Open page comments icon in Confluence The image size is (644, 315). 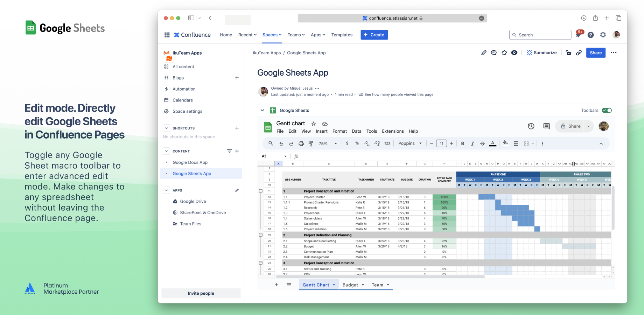pyautogui.click(x=494, y=53)
